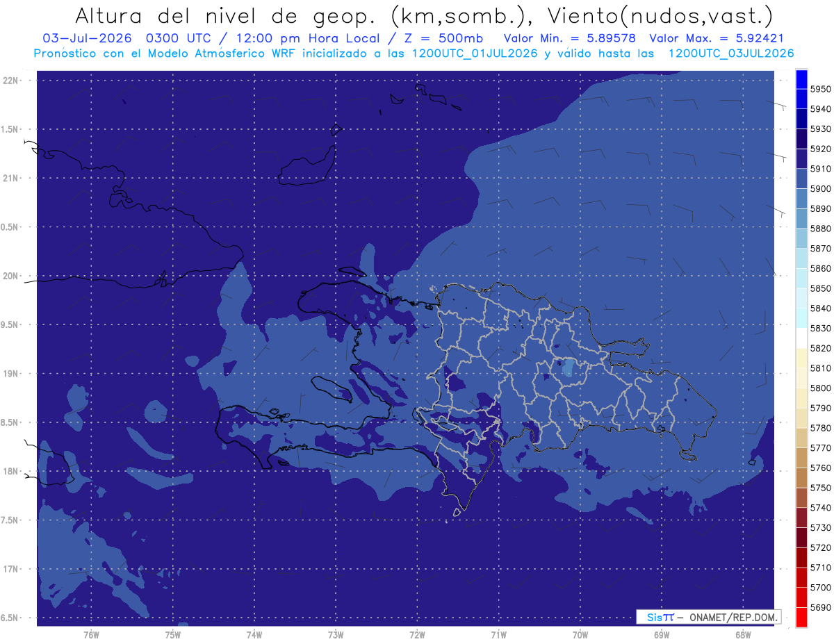The image size is (834, 644).
Task: Click the legend value 5830
Action: tap(820, 329)
